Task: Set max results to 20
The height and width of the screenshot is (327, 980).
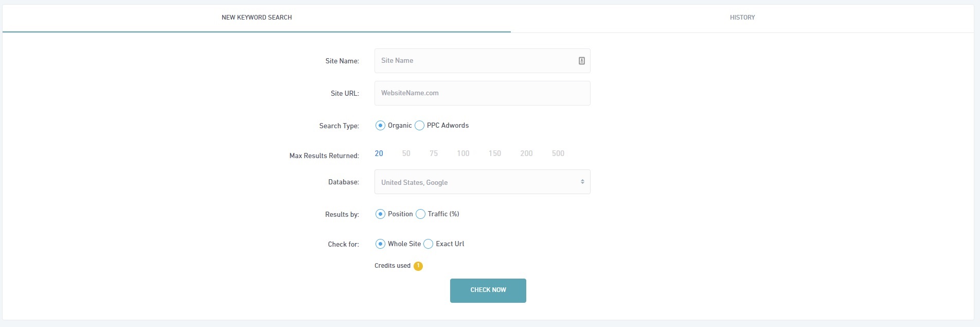Action: [379, 153]
